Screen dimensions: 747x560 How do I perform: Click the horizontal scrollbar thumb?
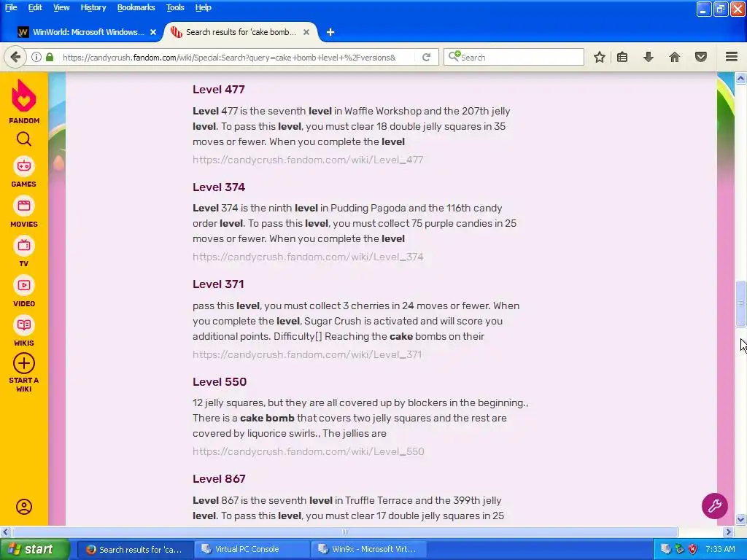(345, 532)
